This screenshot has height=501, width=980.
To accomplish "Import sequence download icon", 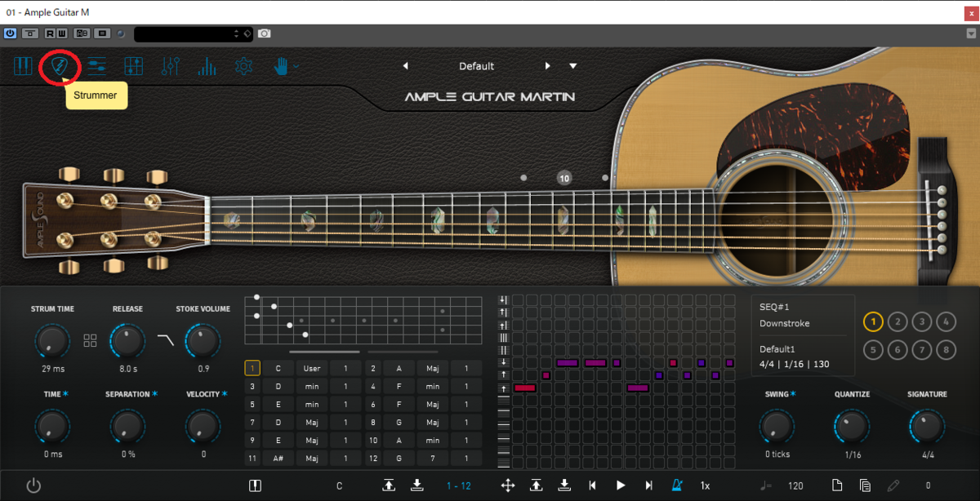I will (x=563, y=485).
